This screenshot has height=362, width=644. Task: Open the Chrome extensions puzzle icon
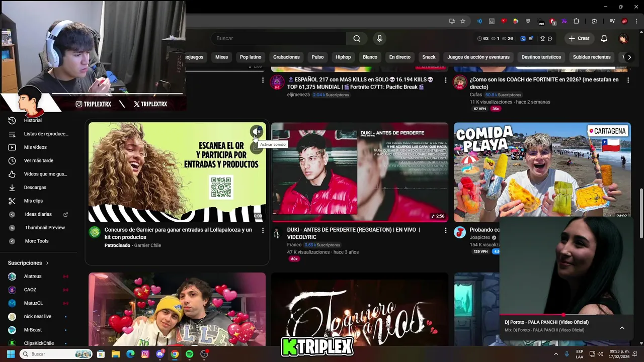(577, 21)
